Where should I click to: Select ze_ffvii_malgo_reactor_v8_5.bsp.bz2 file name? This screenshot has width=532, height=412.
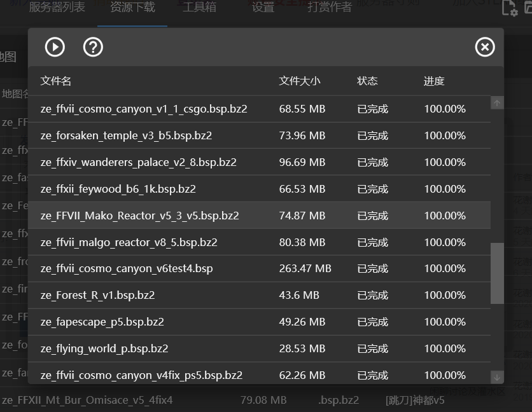pyautogui.click(x=129, y=242)
